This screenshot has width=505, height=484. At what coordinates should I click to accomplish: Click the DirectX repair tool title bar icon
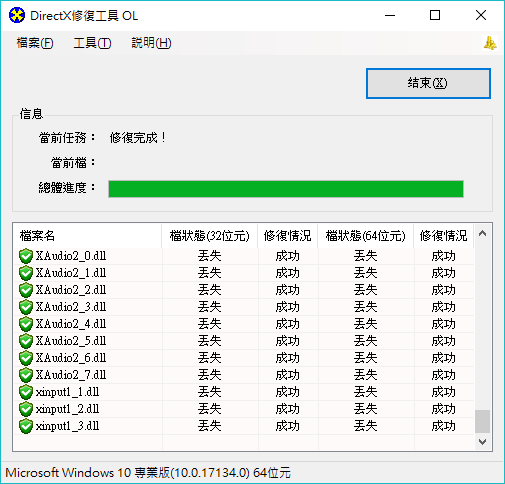pos(17,15)
